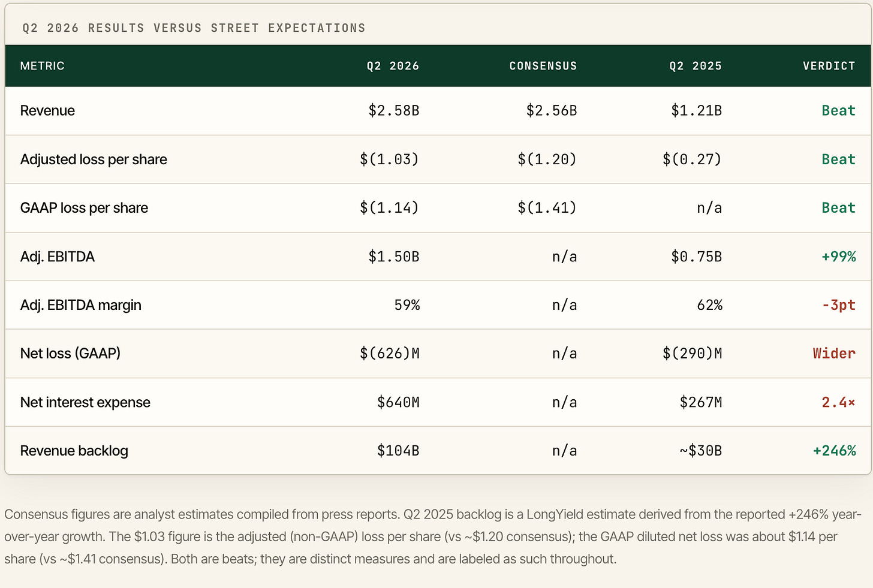Click the Q2 2025 column header

point(696,66)
